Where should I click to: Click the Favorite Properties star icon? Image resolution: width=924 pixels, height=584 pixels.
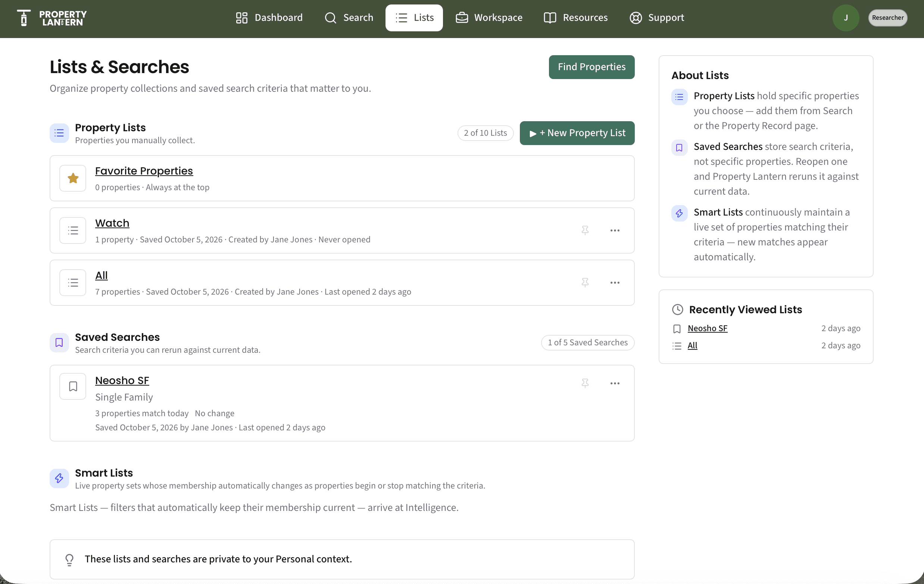[x=73, y=178]
